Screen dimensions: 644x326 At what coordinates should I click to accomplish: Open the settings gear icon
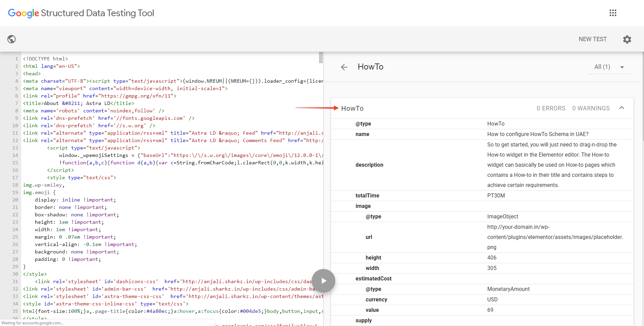point(627,39)
